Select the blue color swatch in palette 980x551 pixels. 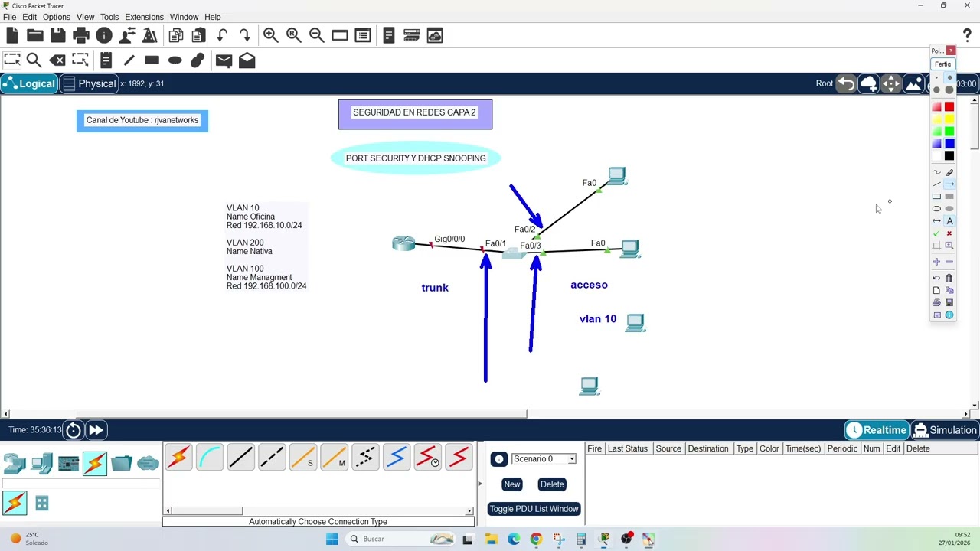[949, 143]
